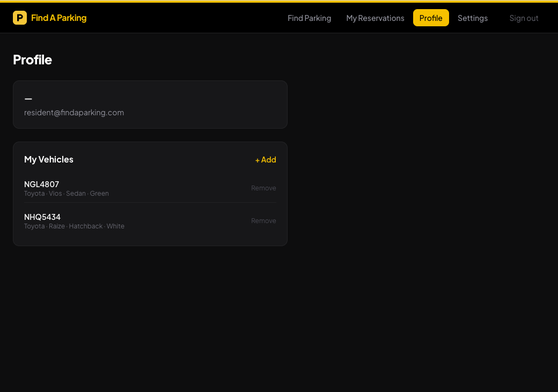Select the NGL4807 plate number text
Image resolution: width=558 pixels, height=392 pixels.
42,184
